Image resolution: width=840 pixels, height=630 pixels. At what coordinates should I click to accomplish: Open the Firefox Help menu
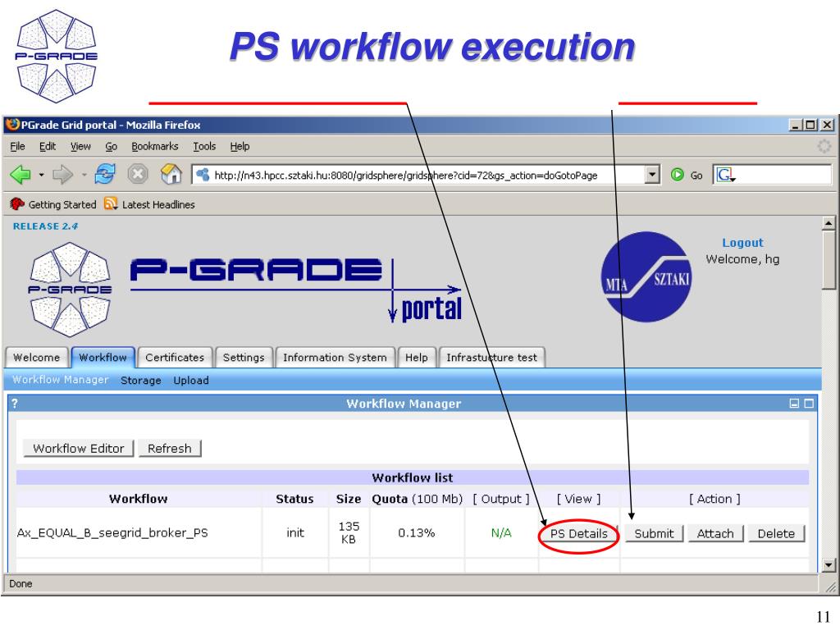click(x=240, y=146)
